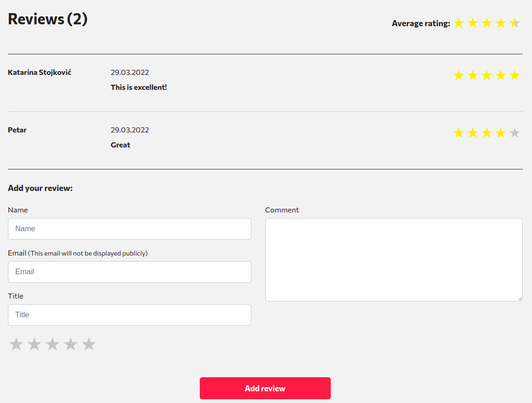Rate three stars in review form
Screen dimensions: 532x403
pos(52,344)
